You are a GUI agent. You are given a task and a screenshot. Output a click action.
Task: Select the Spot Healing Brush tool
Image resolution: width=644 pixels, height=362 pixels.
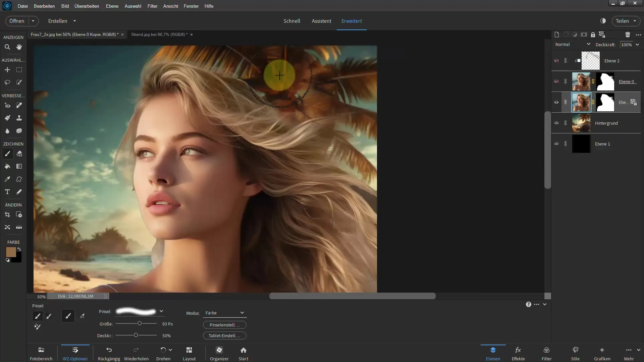coord(19,105)
